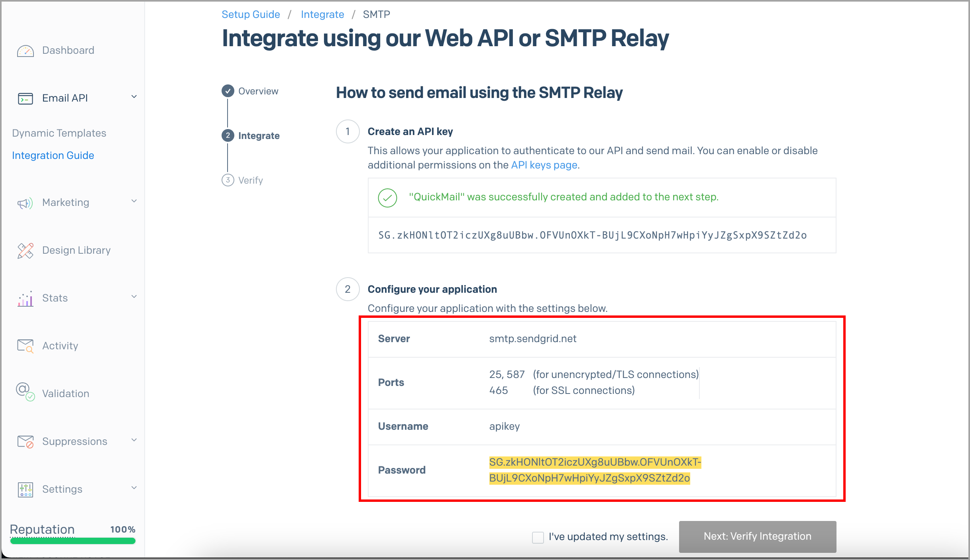
Task: Collapse the Email API menu chevron
Action: [134, 97]
